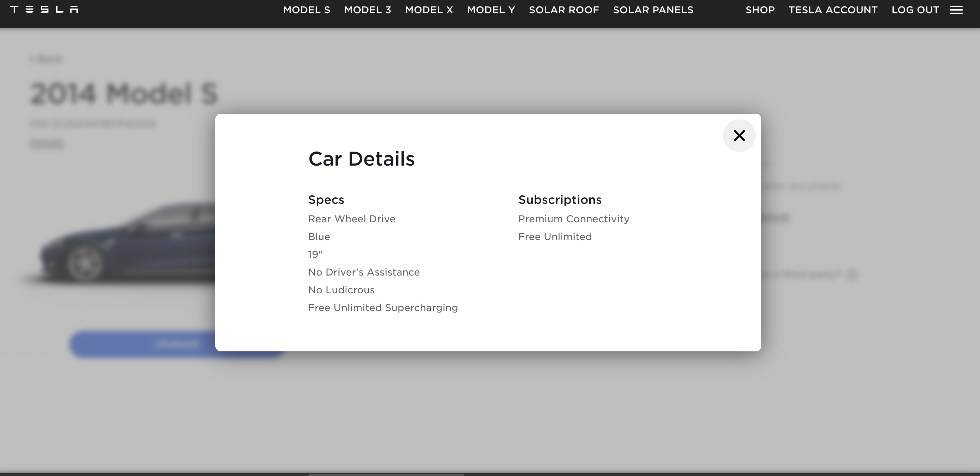The height and width of the screenshot is (476, 980).
Task: Navigate to Model Y
Action: [x=491, y=10]
